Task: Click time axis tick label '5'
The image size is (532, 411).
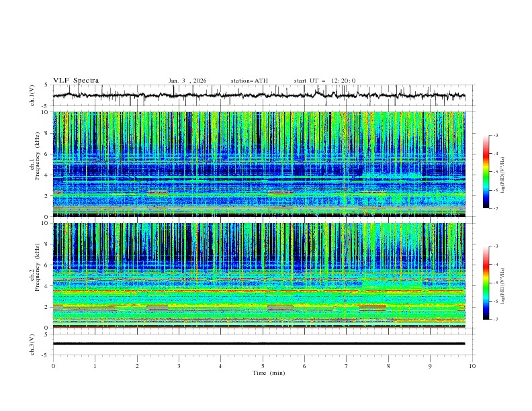Action: tap(263, 366)
